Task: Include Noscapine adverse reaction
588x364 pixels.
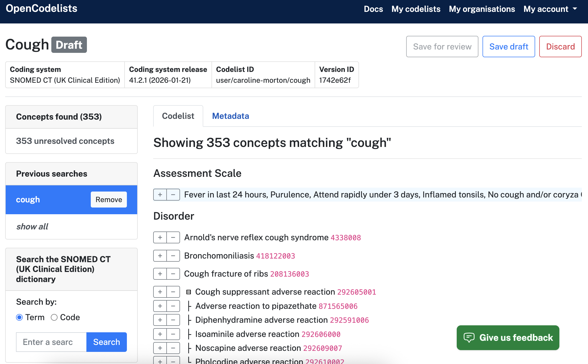Action: (160, 348)
